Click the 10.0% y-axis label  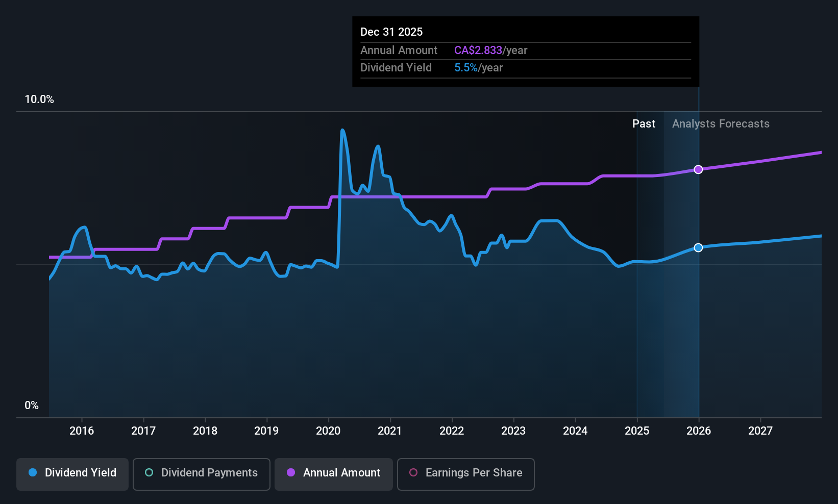point(39,99)
